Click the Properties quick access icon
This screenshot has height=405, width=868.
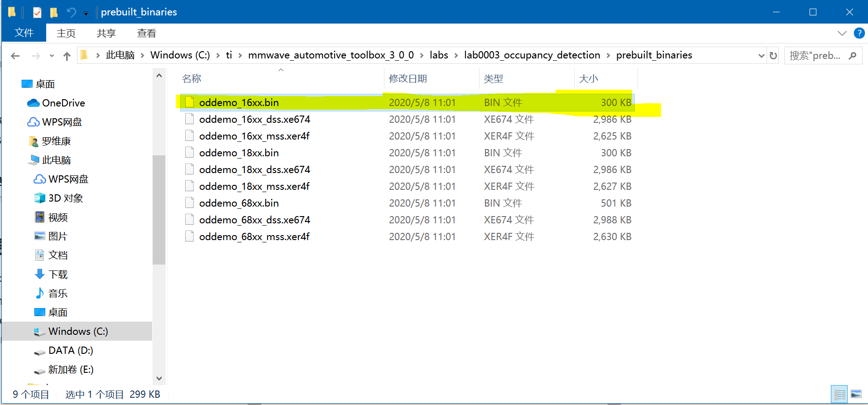point(37,12)
